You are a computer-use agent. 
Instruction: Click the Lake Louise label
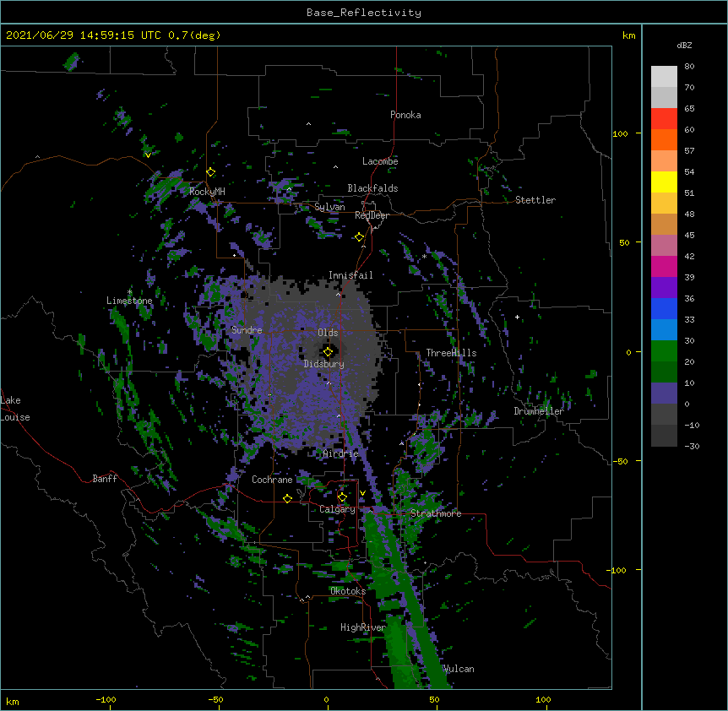coord(15,409)
